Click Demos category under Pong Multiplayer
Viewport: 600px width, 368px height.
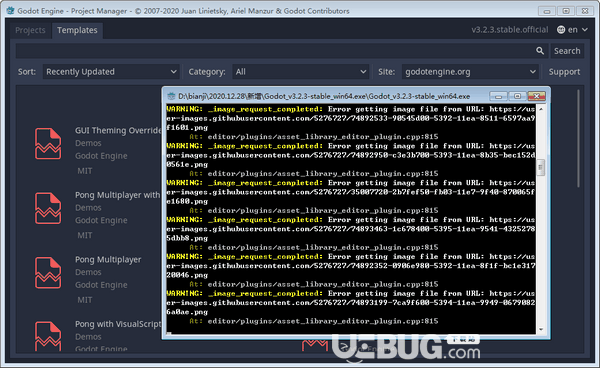[x=88, y=272]
